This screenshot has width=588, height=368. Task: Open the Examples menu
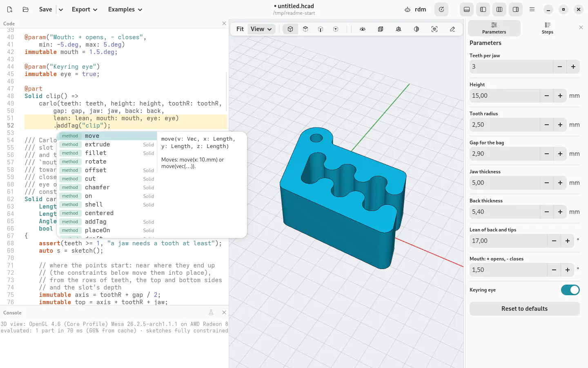125,9
